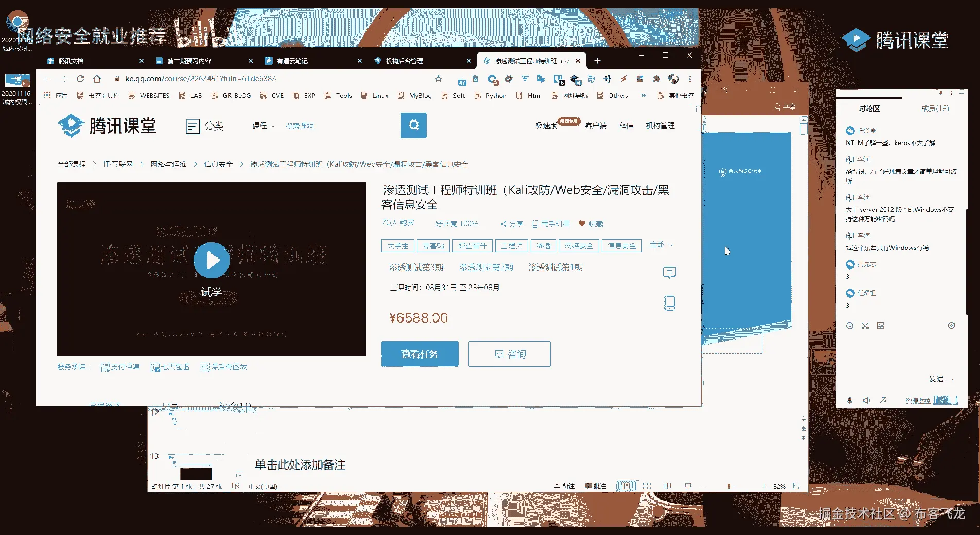The height and width of the screenshot is (535, 980).
Task: Start PowerPoint slide show from status bar
Action: [688, 486]
